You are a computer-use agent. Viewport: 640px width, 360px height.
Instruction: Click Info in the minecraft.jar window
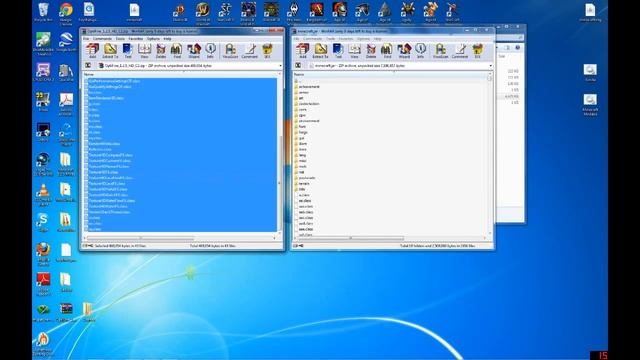point(420,51)
